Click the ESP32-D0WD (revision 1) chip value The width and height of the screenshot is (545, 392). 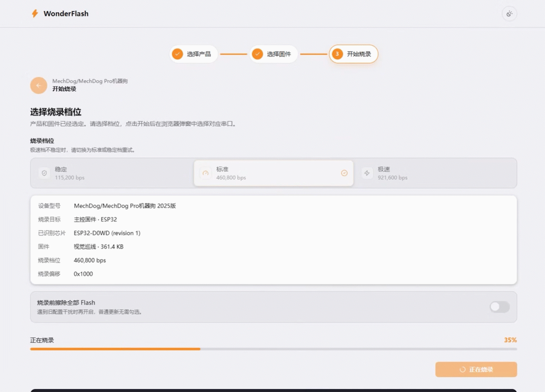[107, 233]
